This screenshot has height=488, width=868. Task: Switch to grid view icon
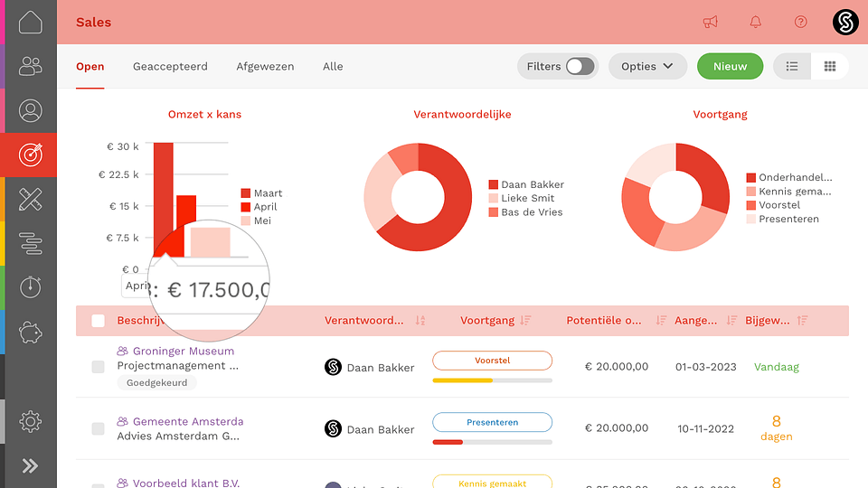point(830,66)
